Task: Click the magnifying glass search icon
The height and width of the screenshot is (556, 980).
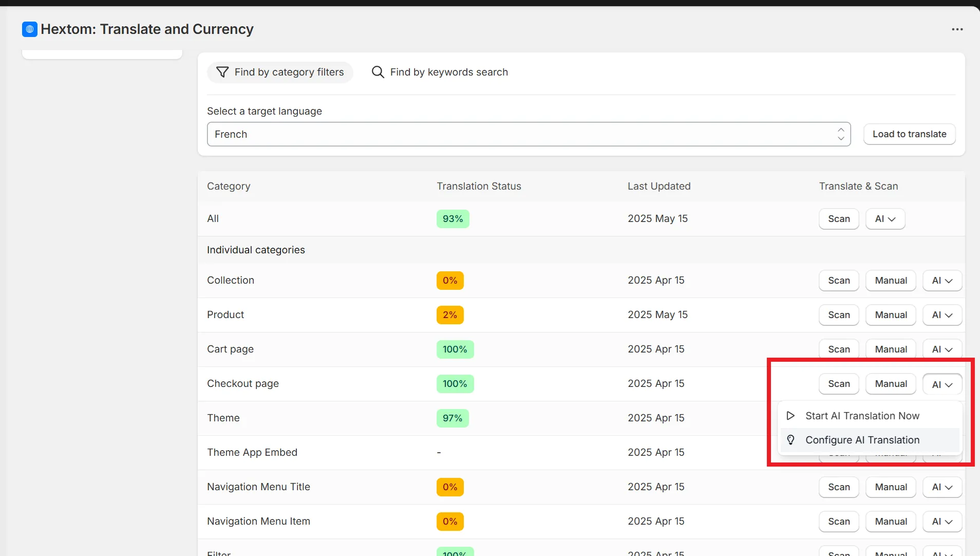Action: click(378, 72)
